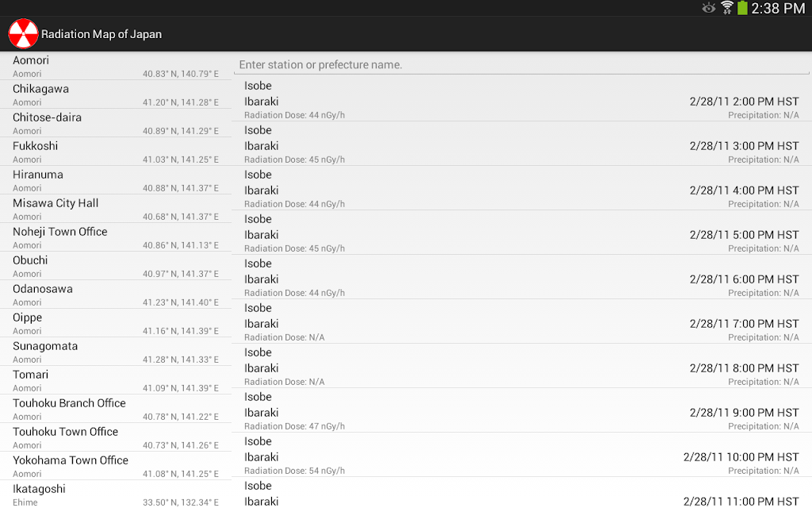Open the Isobe 9:00 PM 47 nGy/h reading

click(x=522, y=410)
